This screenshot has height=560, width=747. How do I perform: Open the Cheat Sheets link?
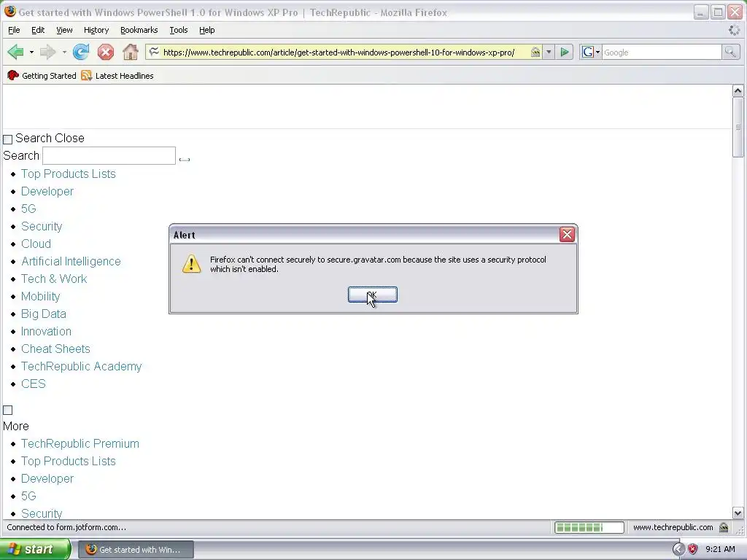[55, 349]
